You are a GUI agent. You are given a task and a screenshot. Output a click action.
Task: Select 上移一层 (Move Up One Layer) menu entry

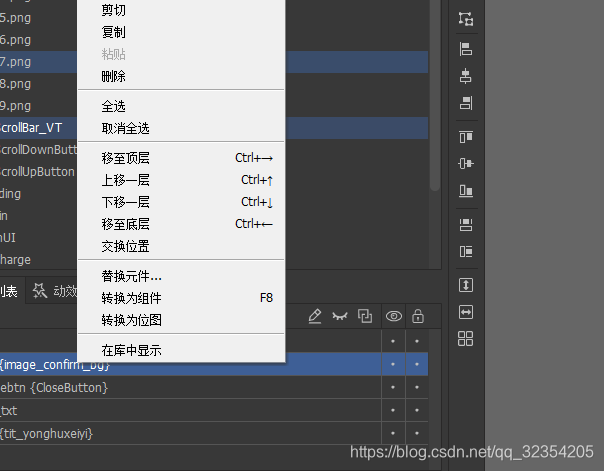pos(181,180)
